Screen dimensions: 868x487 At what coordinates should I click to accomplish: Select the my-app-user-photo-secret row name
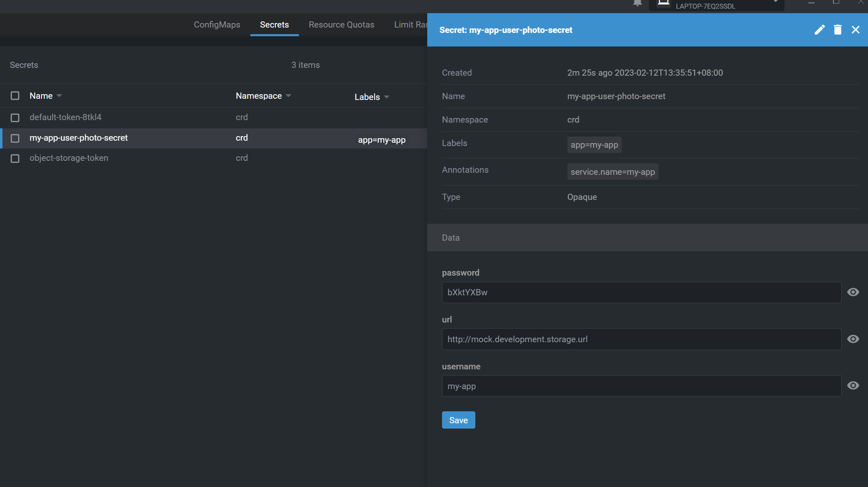coord(79,138)
